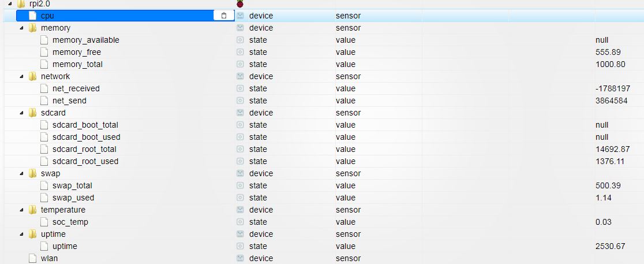Screen dimensions: 644x264
Task: Click state icon in soc_temp row
Action: pyautogui.click(x=240, y=222)
